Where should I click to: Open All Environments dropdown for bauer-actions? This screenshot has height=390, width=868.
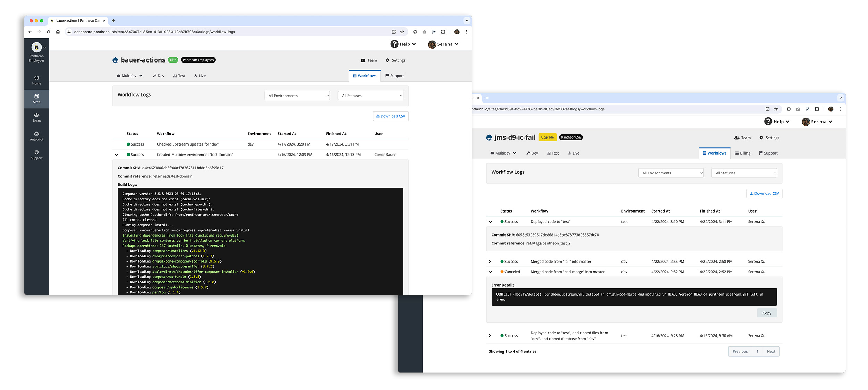coord(297,96)
